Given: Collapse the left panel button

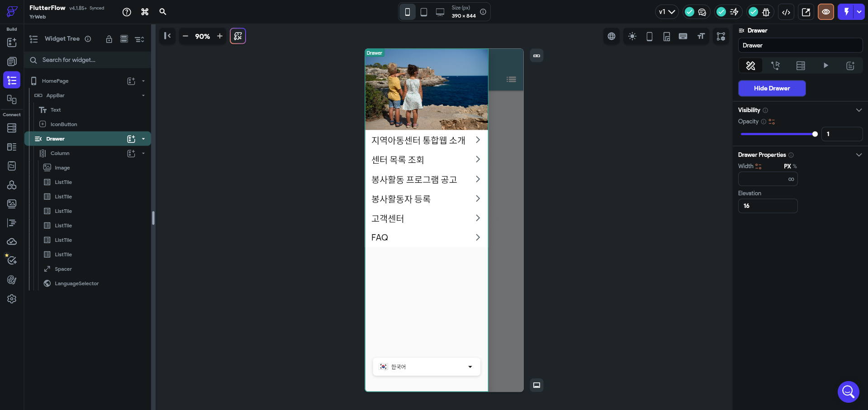Looking at the screenshot, I should pyautogui.click(x=167, y=36).
